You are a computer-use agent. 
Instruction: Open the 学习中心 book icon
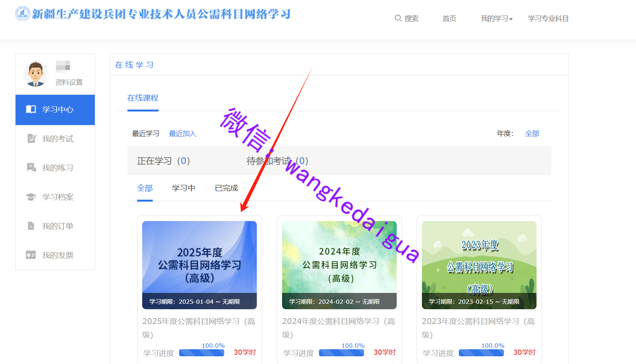[31, 110]
